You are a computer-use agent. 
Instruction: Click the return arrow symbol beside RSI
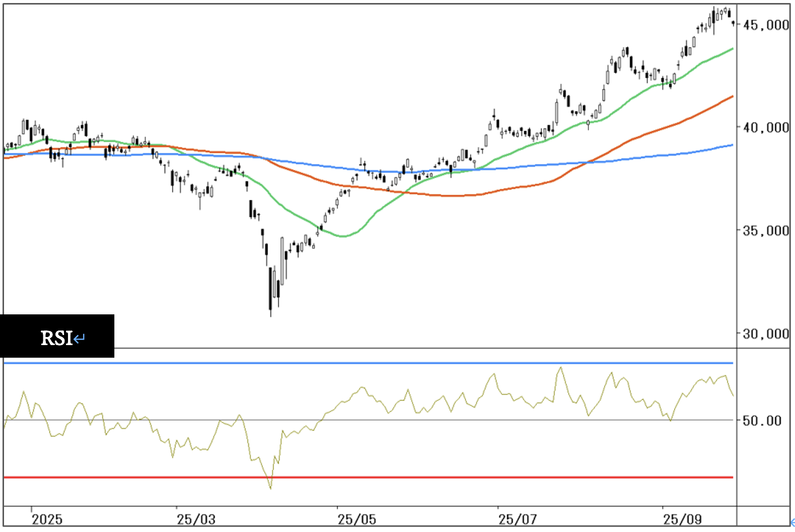79,338
